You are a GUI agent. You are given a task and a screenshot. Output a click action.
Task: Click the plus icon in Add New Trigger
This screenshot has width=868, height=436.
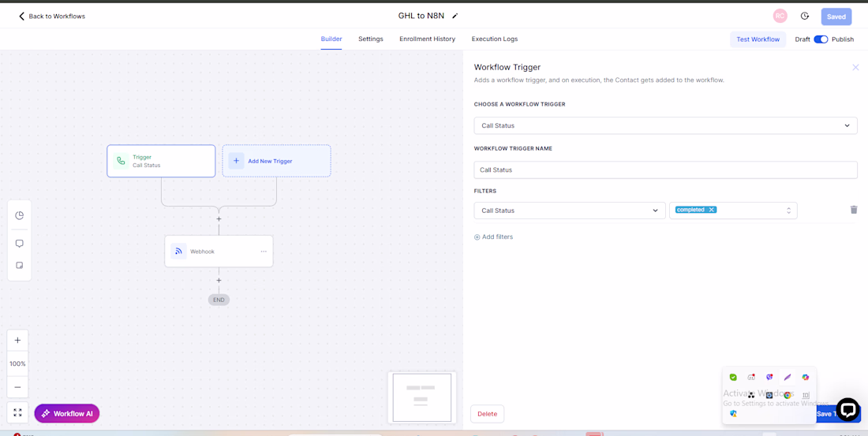tap(236, 161)
